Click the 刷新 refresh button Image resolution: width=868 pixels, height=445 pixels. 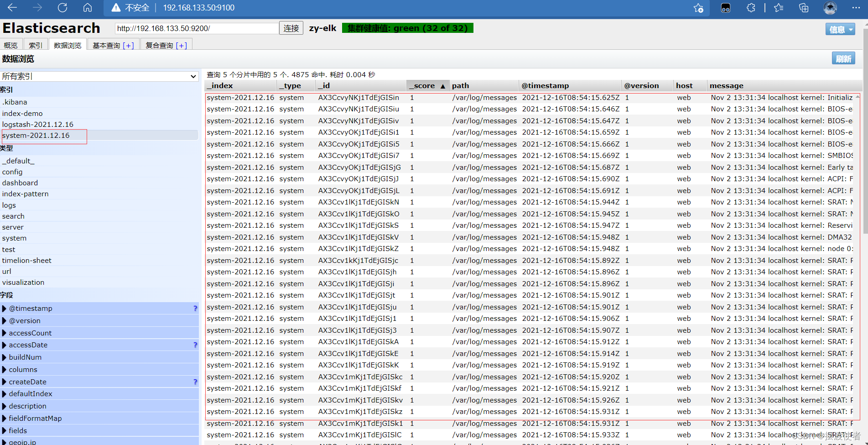[x=843, y=59]
